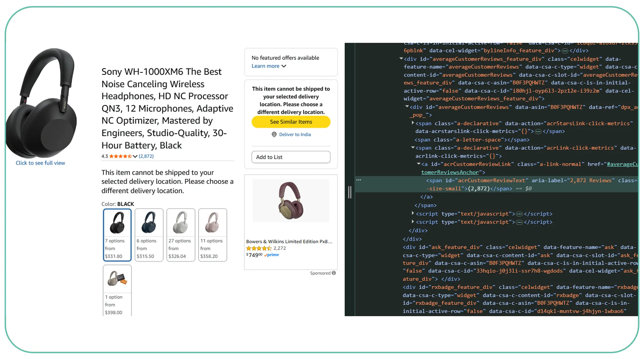Viewport: 644px width, 359px height.
Task: Select the blue color option from $315.50
Action: pyautogui.click(x=149, y=235)
